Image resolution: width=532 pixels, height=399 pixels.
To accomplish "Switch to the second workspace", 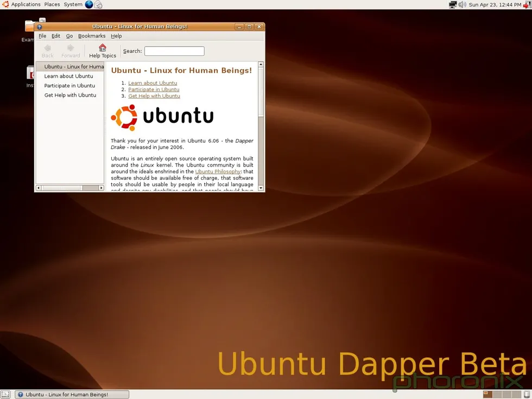I will (x=496, y=395).
